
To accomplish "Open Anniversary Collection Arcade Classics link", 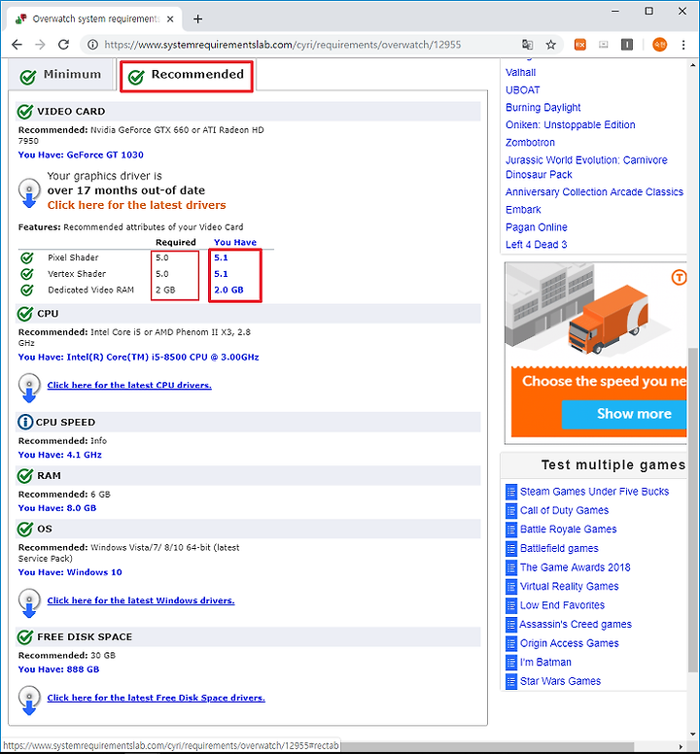I will tap(595, 192).
